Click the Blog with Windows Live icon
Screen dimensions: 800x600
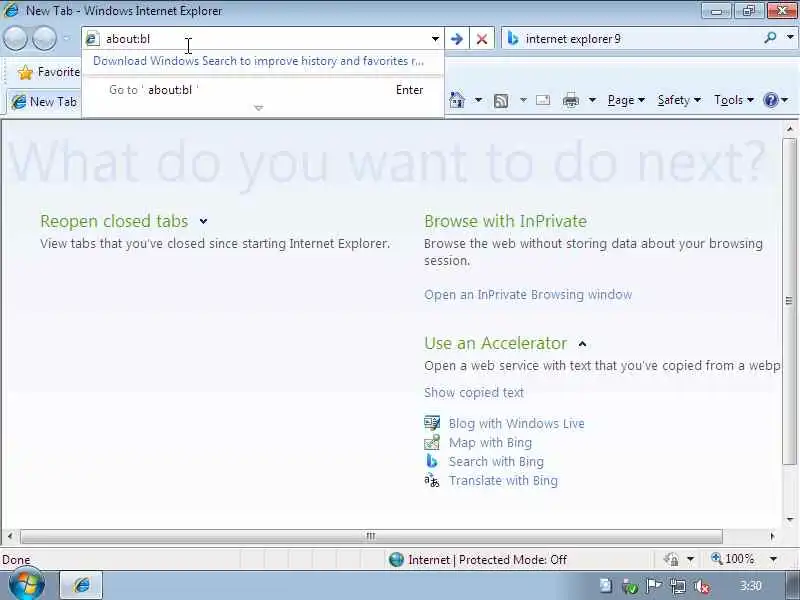pyautogui.click(x=432, y=423)
